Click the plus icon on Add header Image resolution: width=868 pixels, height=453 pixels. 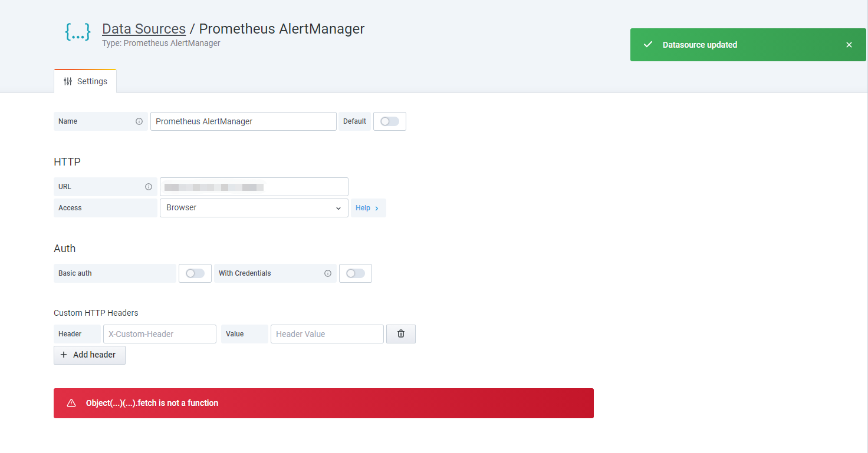click(x=65, y=355)
